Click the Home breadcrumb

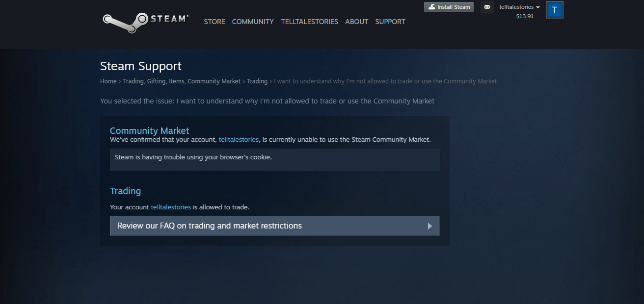pyautogui.click(x=108, y=81)
